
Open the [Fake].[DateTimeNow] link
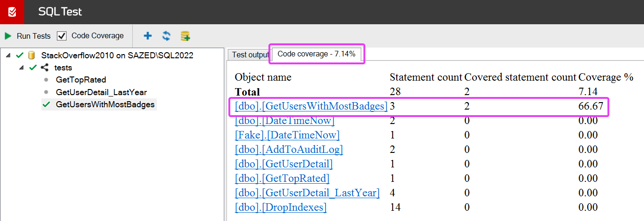pyautogui.click(x=287, y=135)
